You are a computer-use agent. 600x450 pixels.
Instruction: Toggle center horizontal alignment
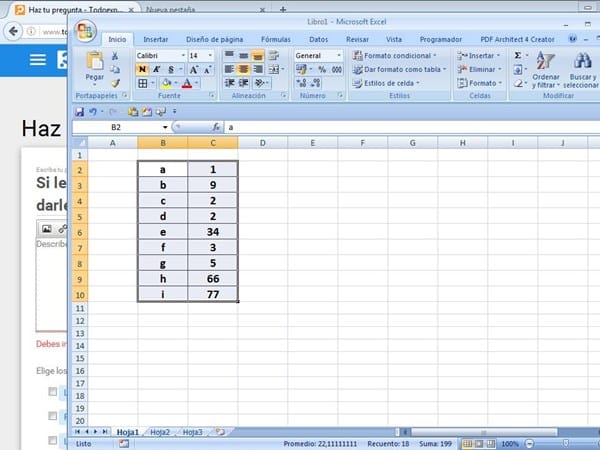243,69
